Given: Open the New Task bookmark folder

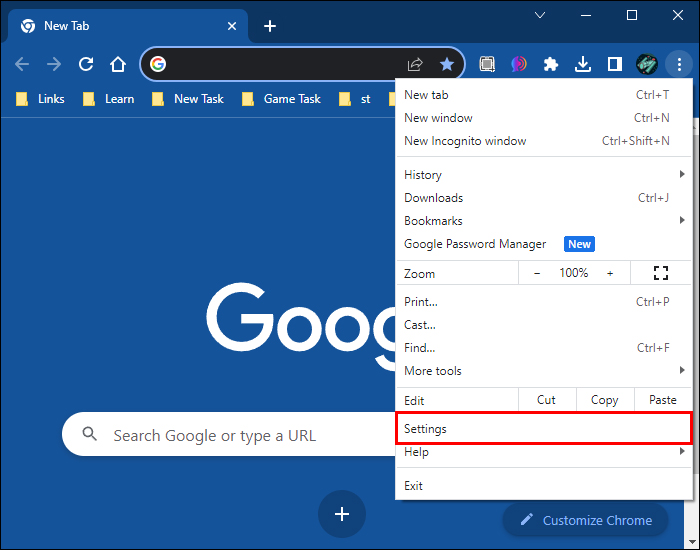Looking at the screenshot, I should pyautogui.click(x=188, y=99).
